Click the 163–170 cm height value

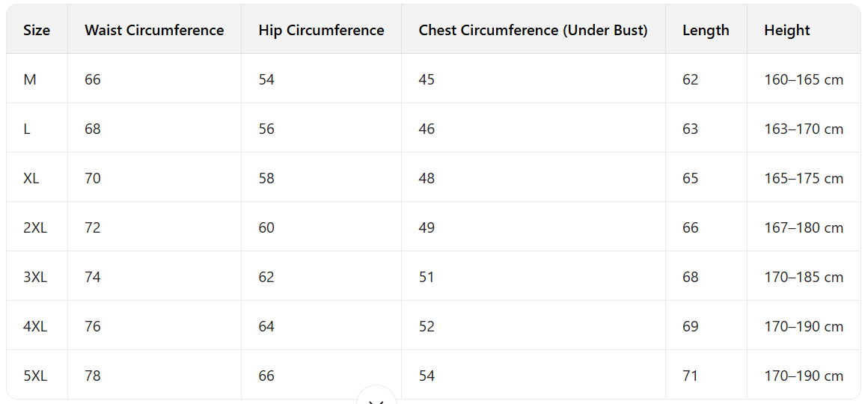click(x=804, y=129)
